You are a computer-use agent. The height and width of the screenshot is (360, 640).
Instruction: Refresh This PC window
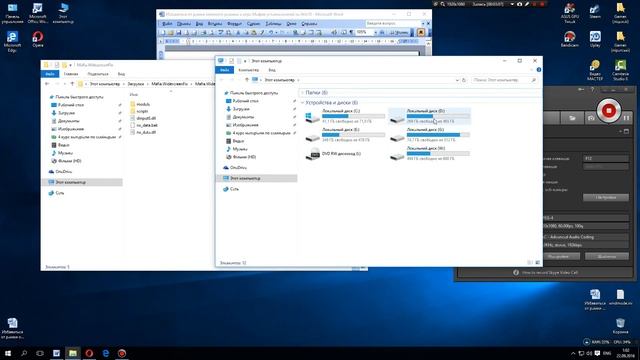(464, 80)
